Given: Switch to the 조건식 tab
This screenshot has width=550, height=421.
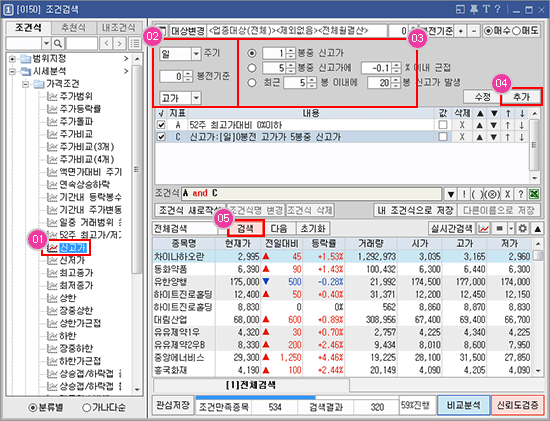Looking at the screenshot, I should 28,28.
